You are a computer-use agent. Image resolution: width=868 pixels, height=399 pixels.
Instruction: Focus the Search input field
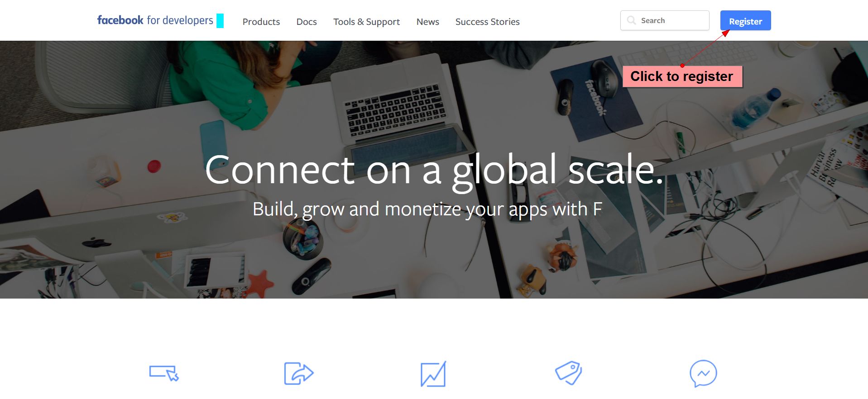click(665, 20)
